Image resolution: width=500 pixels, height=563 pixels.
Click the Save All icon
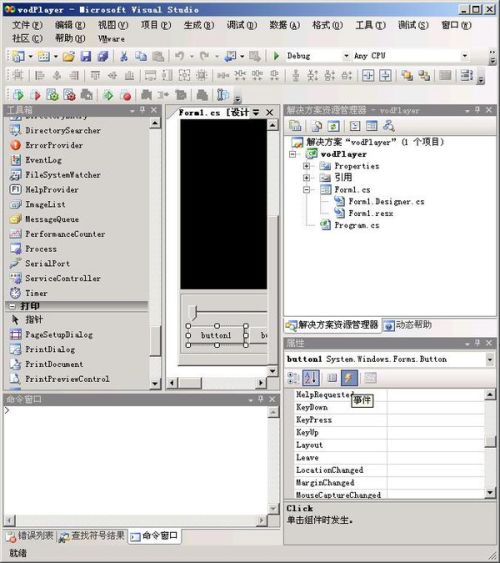click(x=103, y=56)
